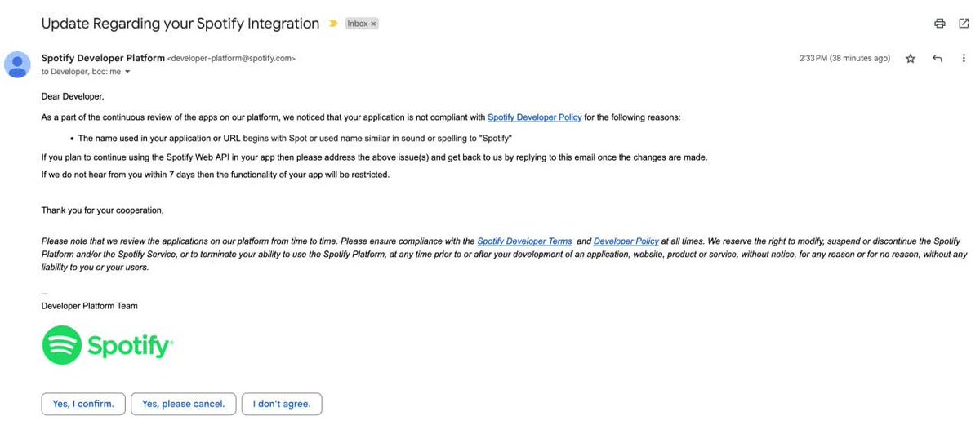Click the 'Yes, I confirm.' reply button
980x425 pixels.
pyautogui.click(x=83, y=404)
